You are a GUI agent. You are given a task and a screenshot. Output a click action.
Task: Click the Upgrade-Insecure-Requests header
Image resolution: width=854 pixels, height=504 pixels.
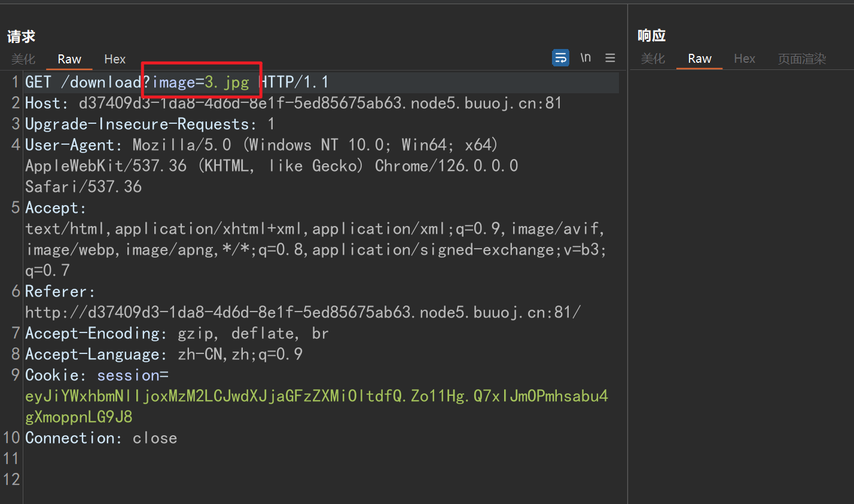click(150, 124)
